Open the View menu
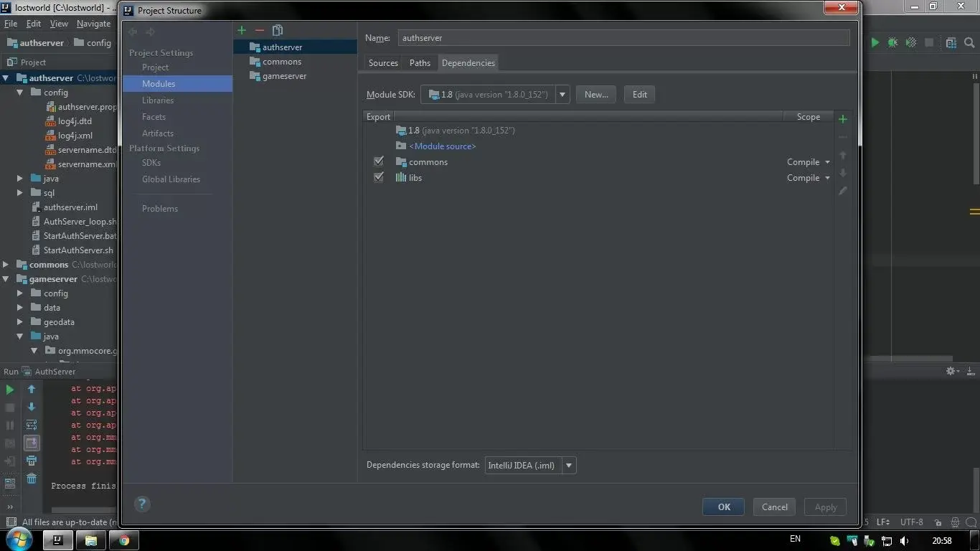980x551 pixels. click(59, 24)
